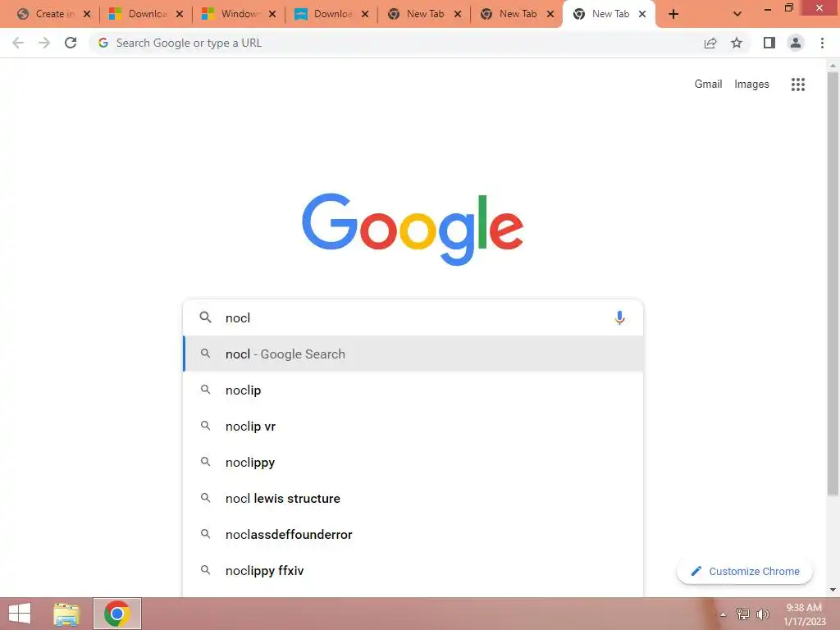Image resolution: width=840 pixels, height=630 pixels.
Task: Open File Explorer from the taskbar
Action: click(x=66, y=614)
